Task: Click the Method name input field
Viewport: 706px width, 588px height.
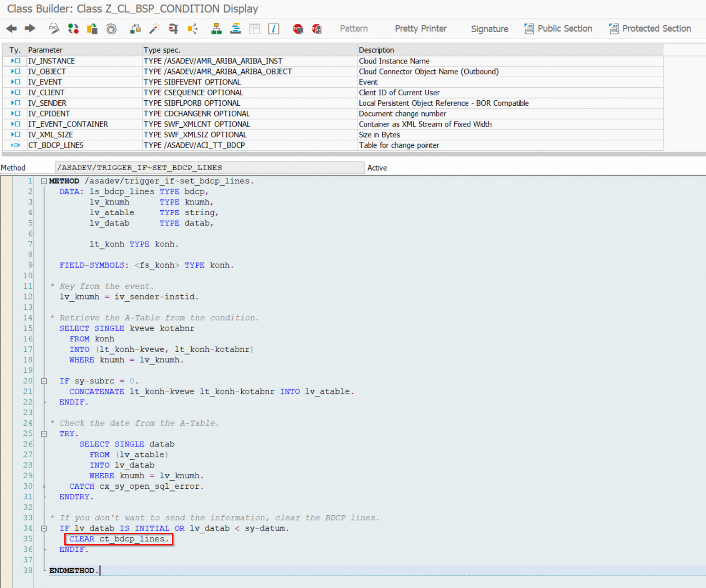Action: (209, 168)
